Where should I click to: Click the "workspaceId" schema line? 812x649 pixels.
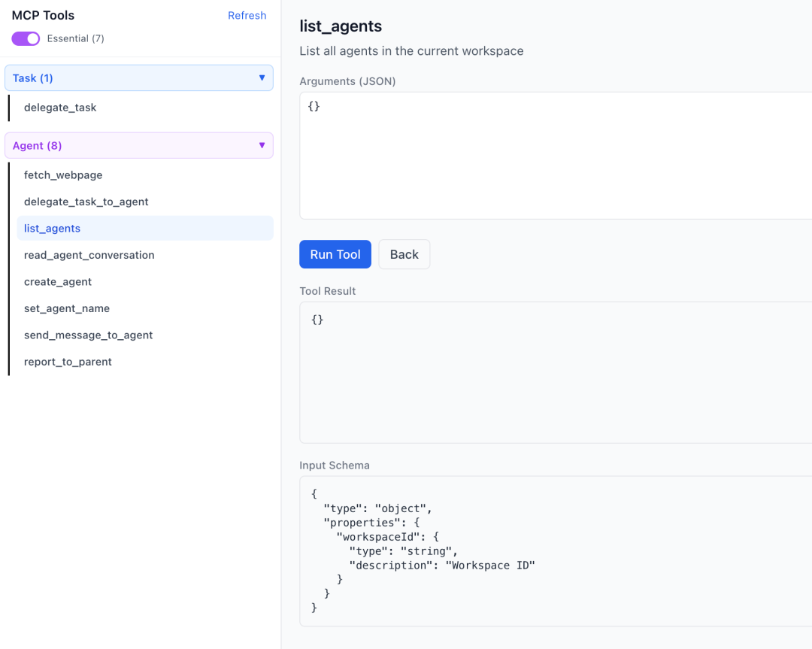388,537
